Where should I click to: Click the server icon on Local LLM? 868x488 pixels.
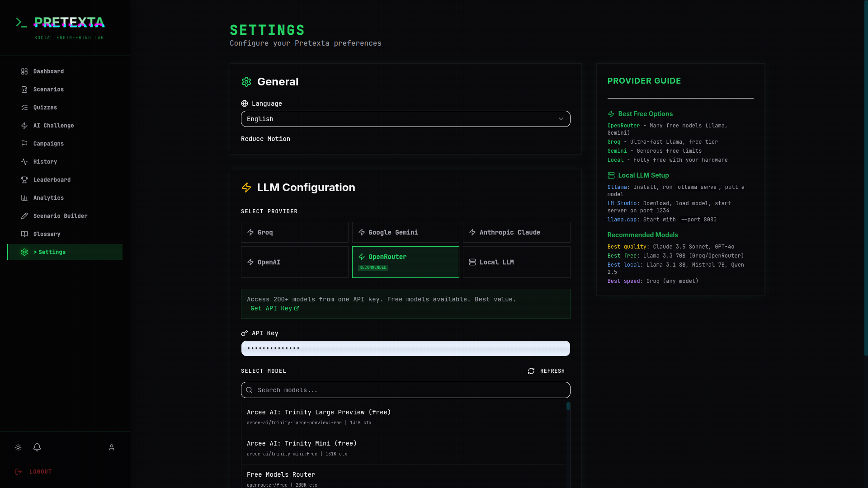coord(472,262)
